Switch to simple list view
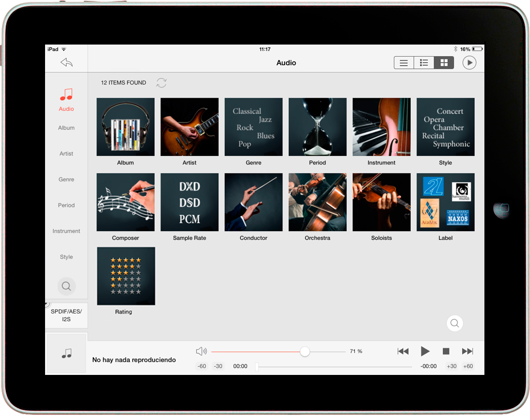Screen dimensions: 530x420 [x=404, y=63]
